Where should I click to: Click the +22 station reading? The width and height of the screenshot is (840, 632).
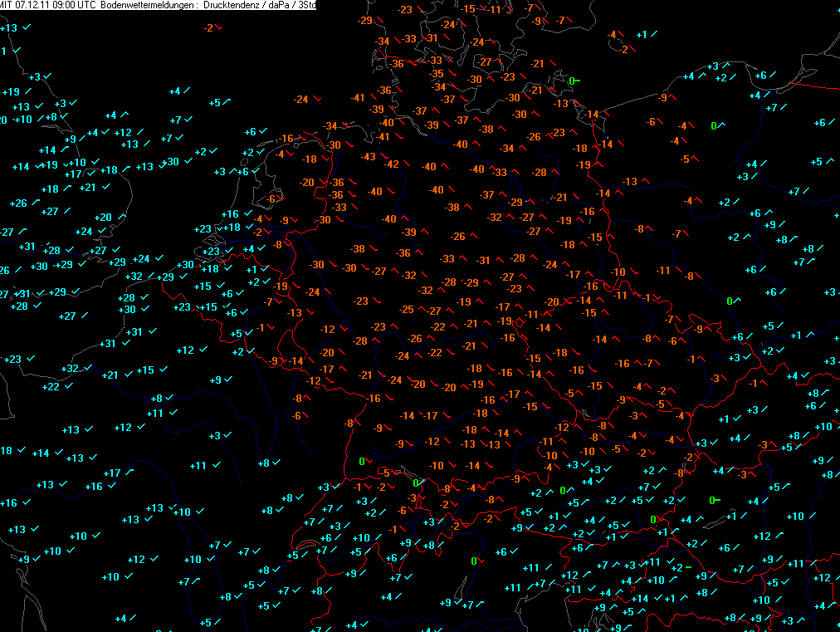(51, 386)
